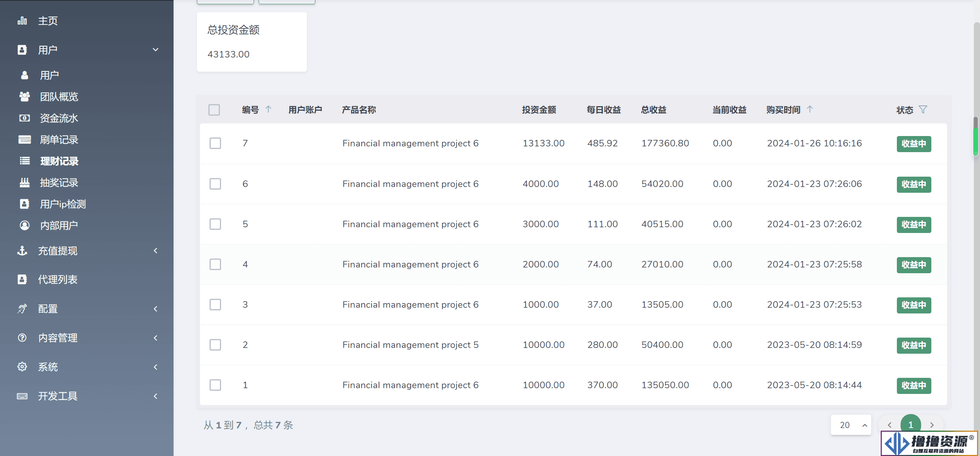Screen dimensions: 980x456
Task: Click 收益中 status badge in row 2
Action: (x=914, y=345)
